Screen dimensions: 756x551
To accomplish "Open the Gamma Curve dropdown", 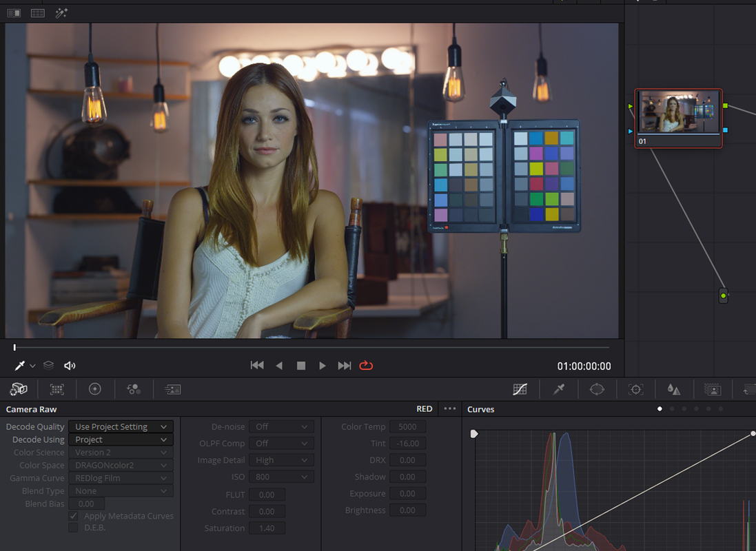I will (121, 478).
